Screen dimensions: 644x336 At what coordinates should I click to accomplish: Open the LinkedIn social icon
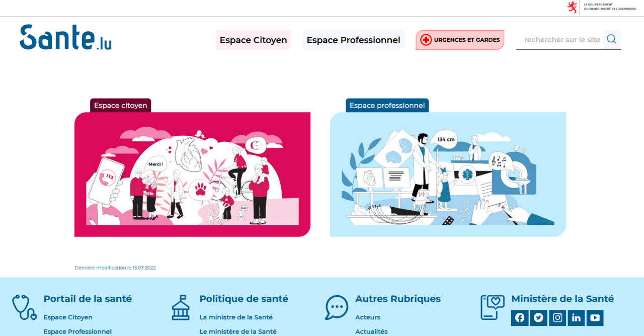tap(576, 317)
